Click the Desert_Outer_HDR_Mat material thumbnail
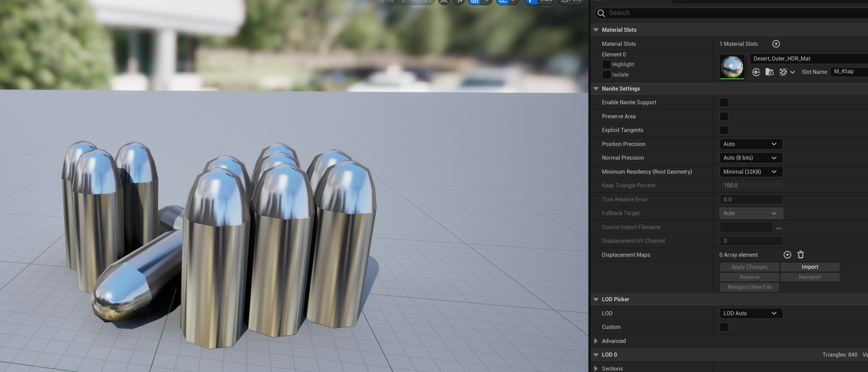868x372 pixels. 732,67
